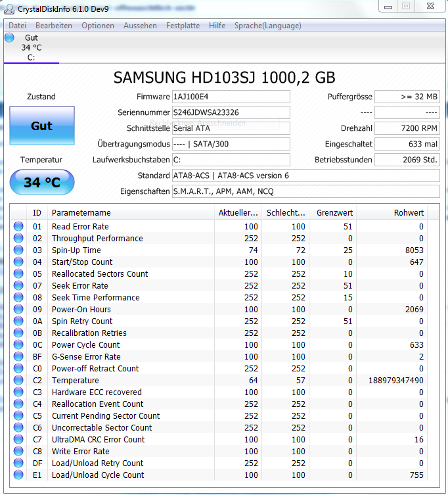Viewport: 448px width, 495px height.
Task: Click the status orb for Hardware ECC recovered
Action: [18, 392]
